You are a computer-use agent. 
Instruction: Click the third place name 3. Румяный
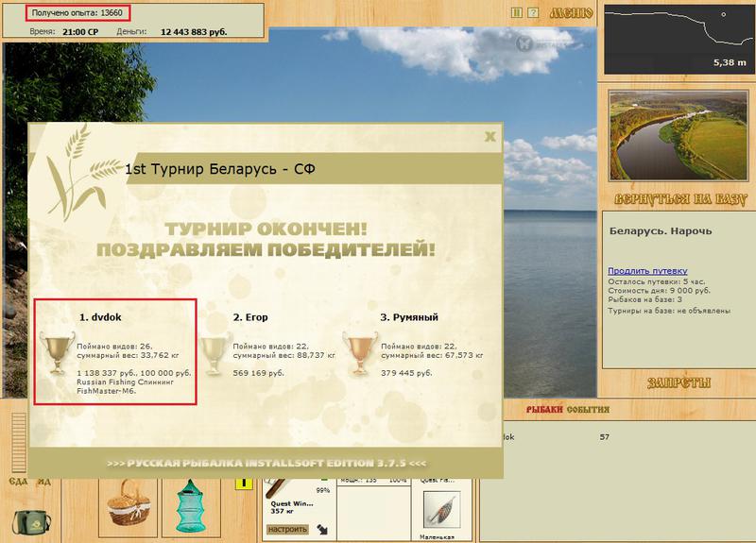[x=409, y=317]
